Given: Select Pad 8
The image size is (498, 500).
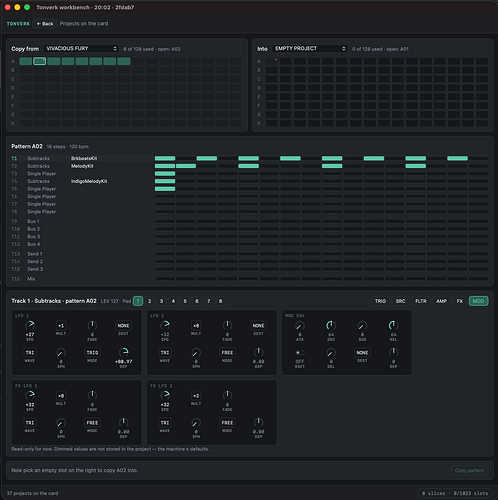Looking at the screenshot, I should (x=221, y=301).
